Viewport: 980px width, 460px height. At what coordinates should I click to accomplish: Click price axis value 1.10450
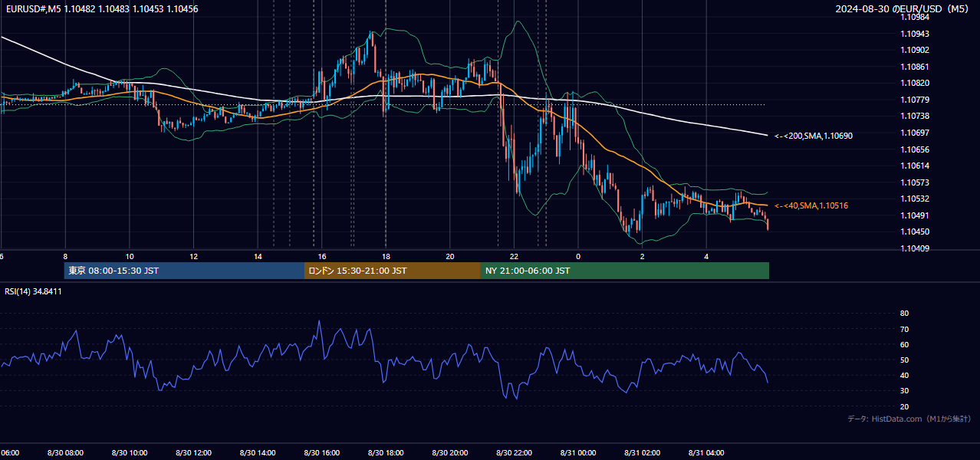915,232
